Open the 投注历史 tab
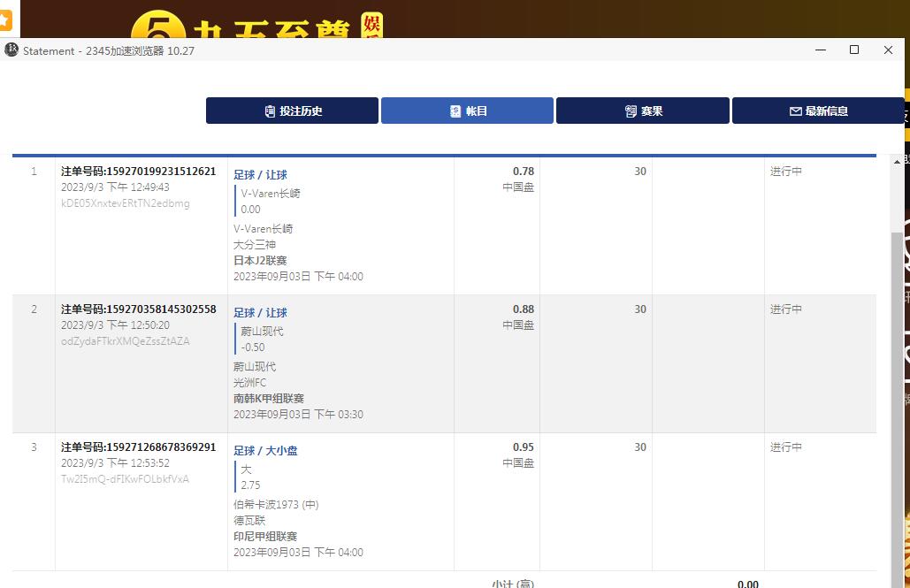 pyautogui.click(x=292, y=111)
